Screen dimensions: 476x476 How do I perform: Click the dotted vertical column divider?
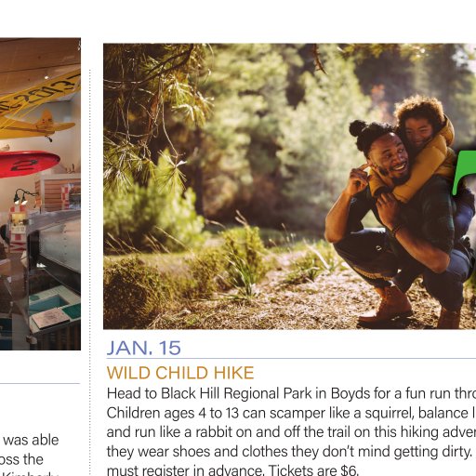click(90, 272)
